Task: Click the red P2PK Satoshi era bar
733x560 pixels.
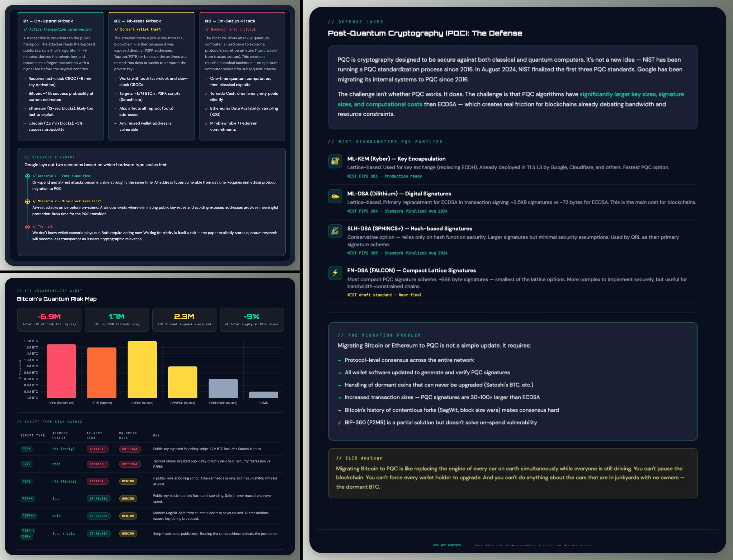Action: click(61, 371)
